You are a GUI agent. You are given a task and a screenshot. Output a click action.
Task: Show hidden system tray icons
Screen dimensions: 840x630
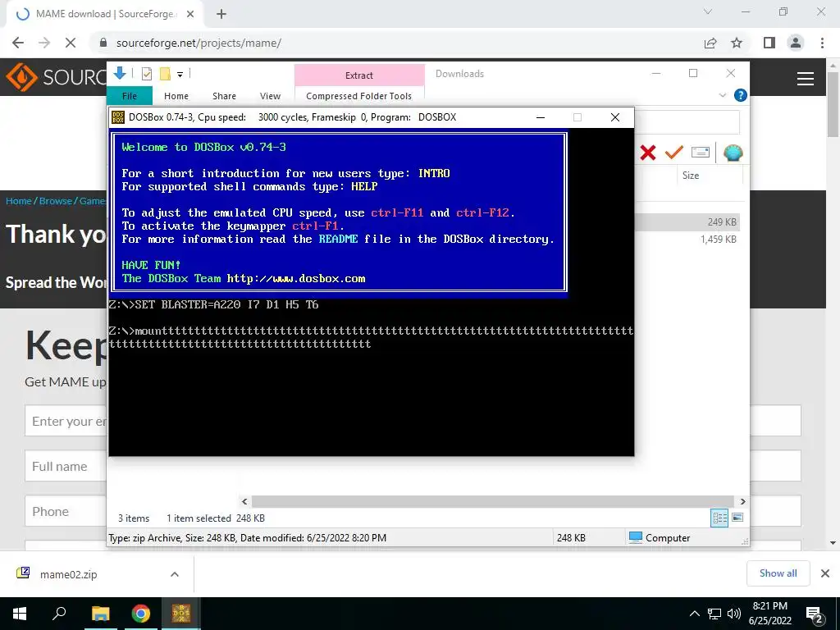(x=694, y=614)
